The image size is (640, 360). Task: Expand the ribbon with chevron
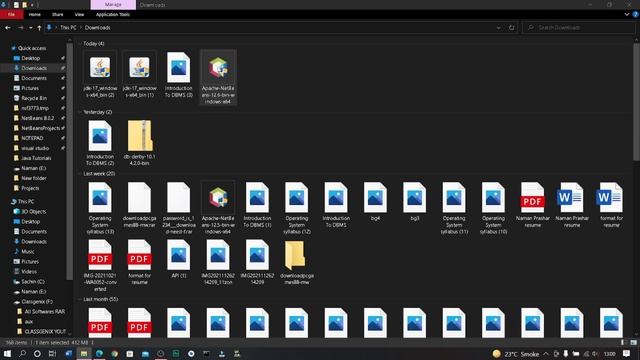click(627, 14)
